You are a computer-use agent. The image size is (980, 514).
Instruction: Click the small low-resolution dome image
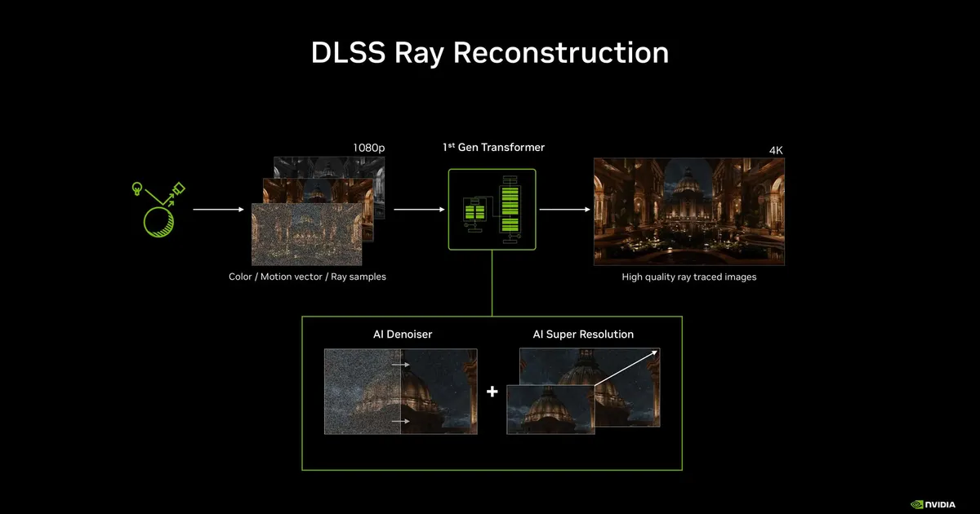point(550,410)
